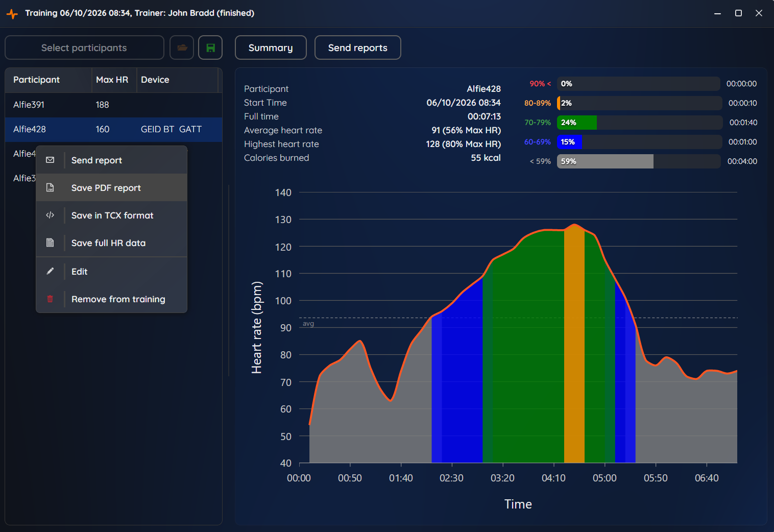
Task: Click the envelope icon beside Send report
Action: [50, 160]
